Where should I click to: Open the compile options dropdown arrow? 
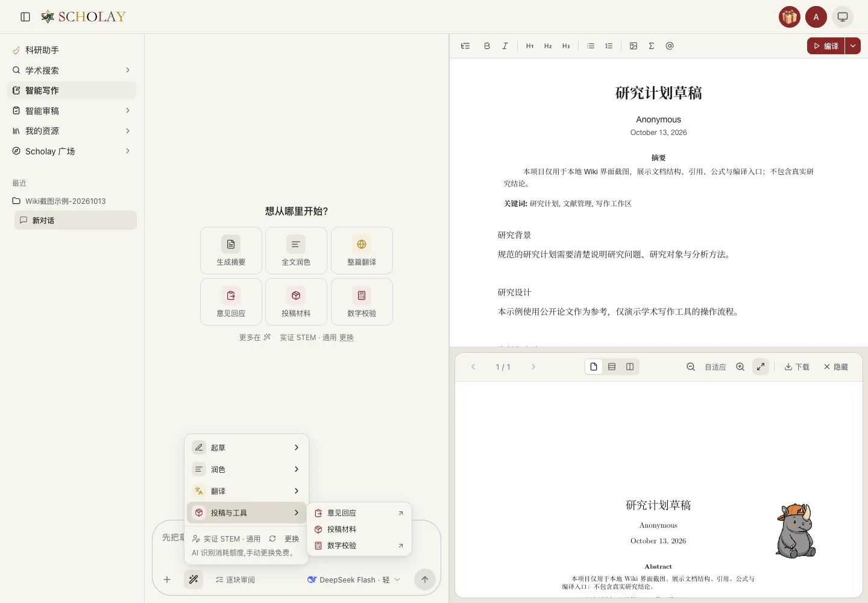point(853,46)
